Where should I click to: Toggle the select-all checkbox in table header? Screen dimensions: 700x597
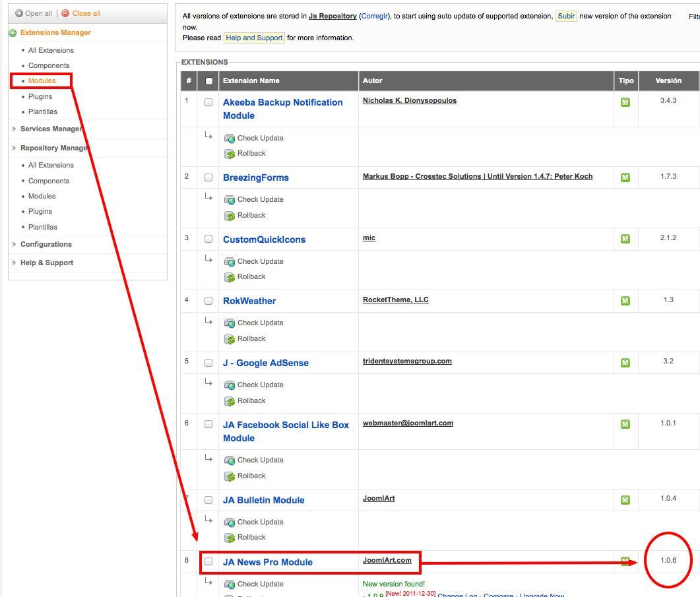(209, 81)
